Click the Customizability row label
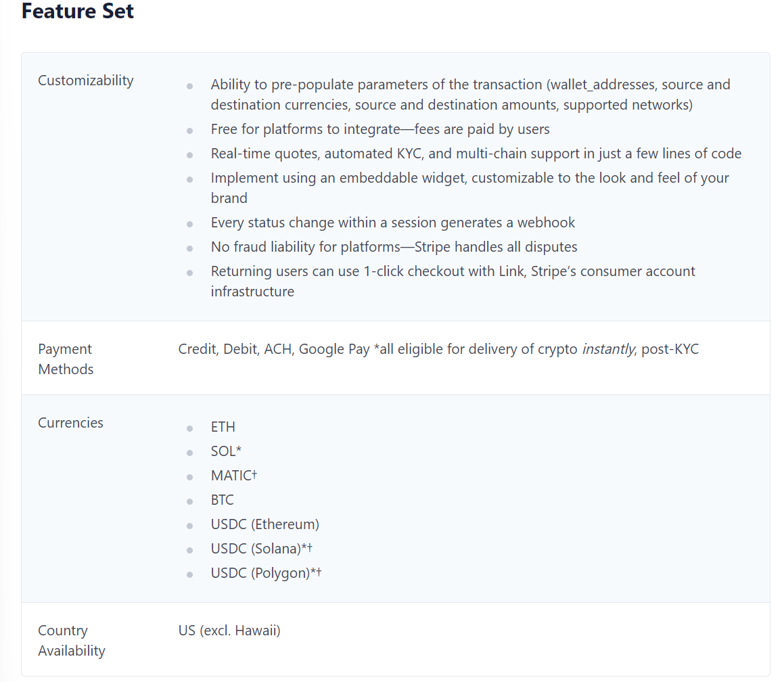This screenshot has height=682, width=784. point(85,81)
